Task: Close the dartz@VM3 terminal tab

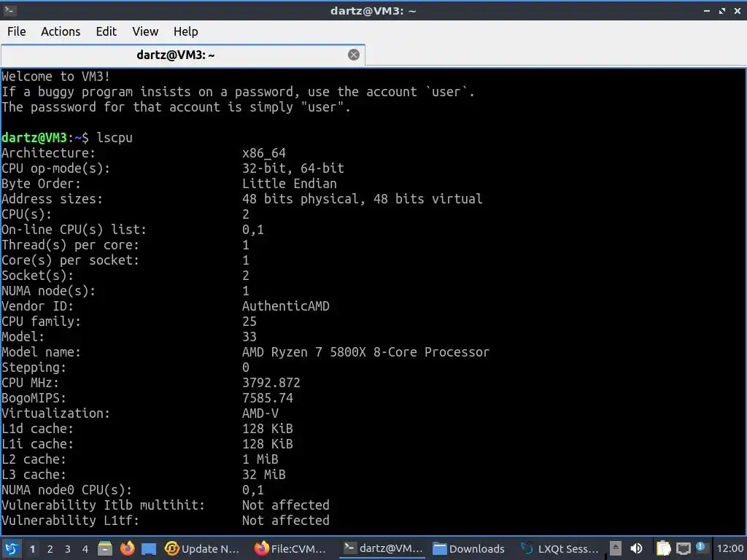Action: coord(354,55)
